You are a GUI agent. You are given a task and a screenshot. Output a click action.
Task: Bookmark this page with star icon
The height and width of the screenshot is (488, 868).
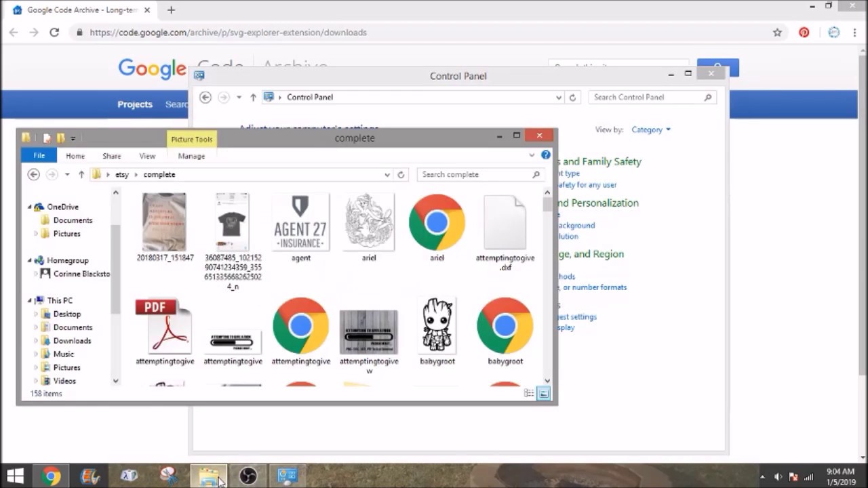tap(777, 32)
